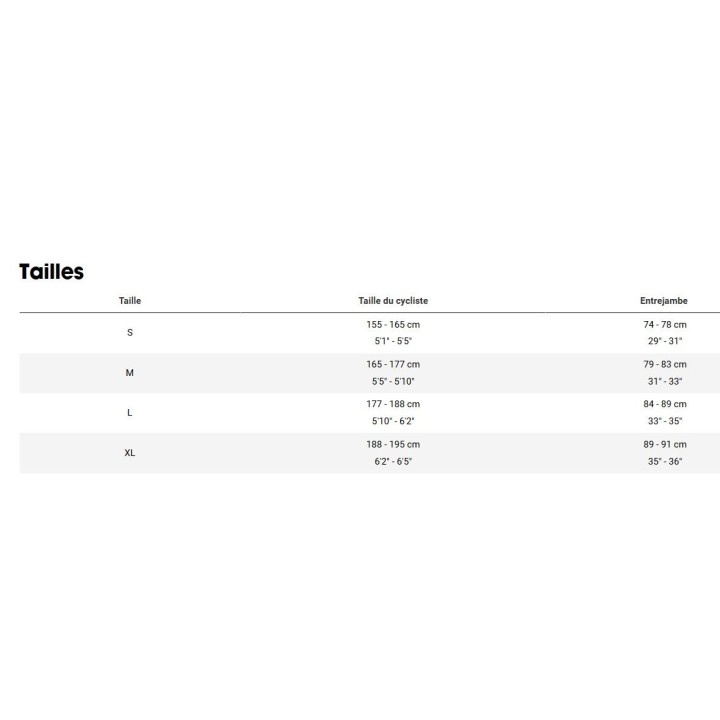This screenshot has width=720, height=720.
Task: Select the 6'2" - 6'5" height in feet
Action: [393, 462]
